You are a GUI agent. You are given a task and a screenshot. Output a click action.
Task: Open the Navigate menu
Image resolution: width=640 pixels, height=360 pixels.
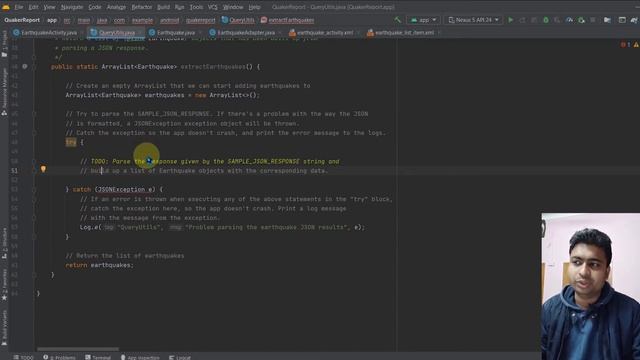72,7
